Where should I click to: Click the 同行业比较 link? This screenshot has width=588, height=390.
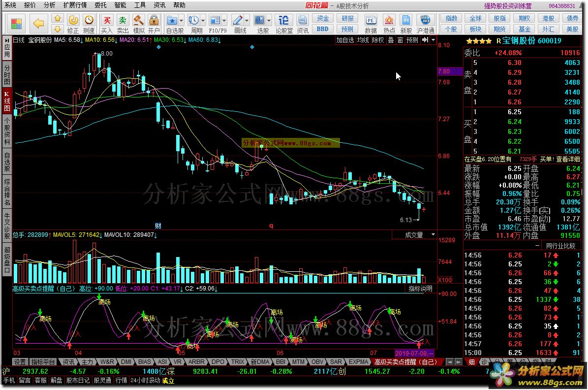[x=560, y=246]
